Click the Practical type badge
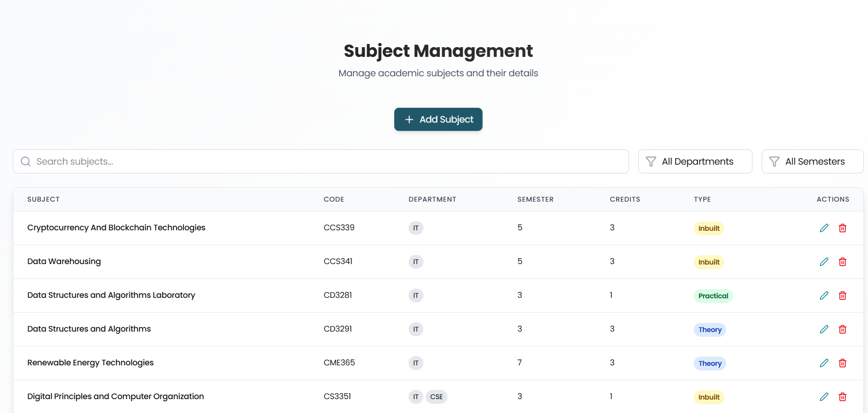This screenshot has width=868, height=413. [713, 296]
